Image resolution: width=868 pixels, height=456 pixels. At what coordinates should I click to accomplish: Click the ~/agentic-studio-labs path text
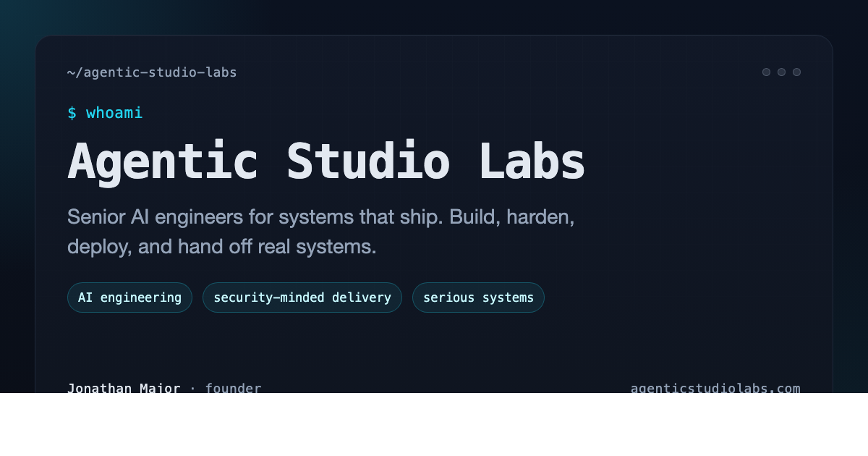(152, 72)
